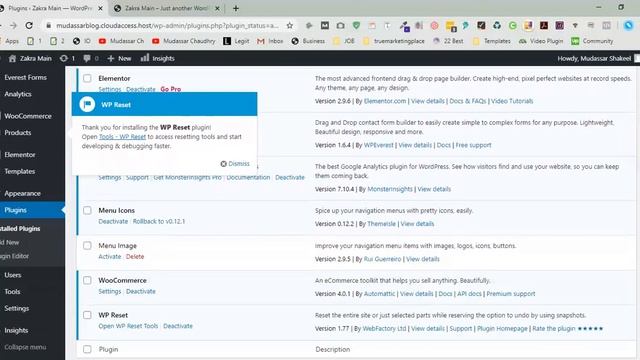Open the Tools - WP Reset link
Image resolution: width=640 pixels, height=360 pixels.
(x=122, y=137)
